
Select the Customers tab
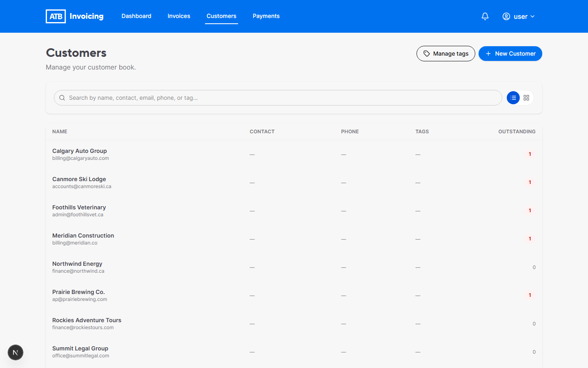point(221,16)
